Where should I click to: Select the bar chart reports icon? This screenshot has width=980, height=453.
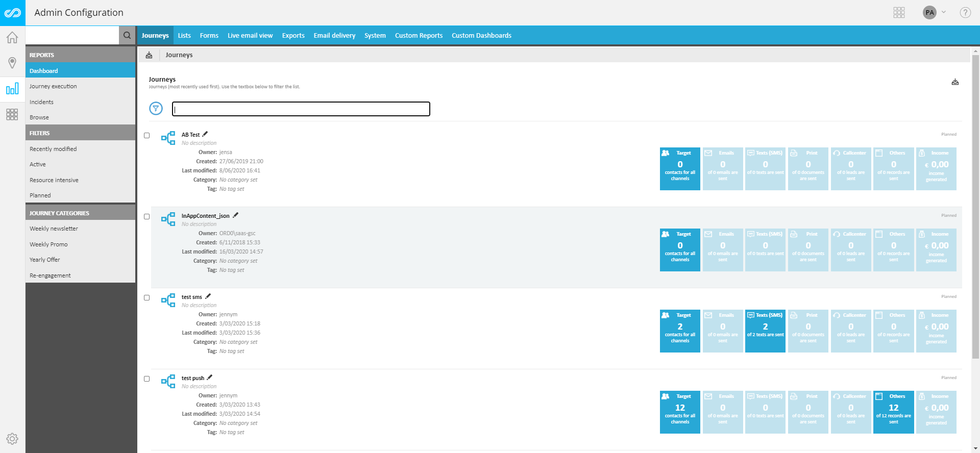12,89
